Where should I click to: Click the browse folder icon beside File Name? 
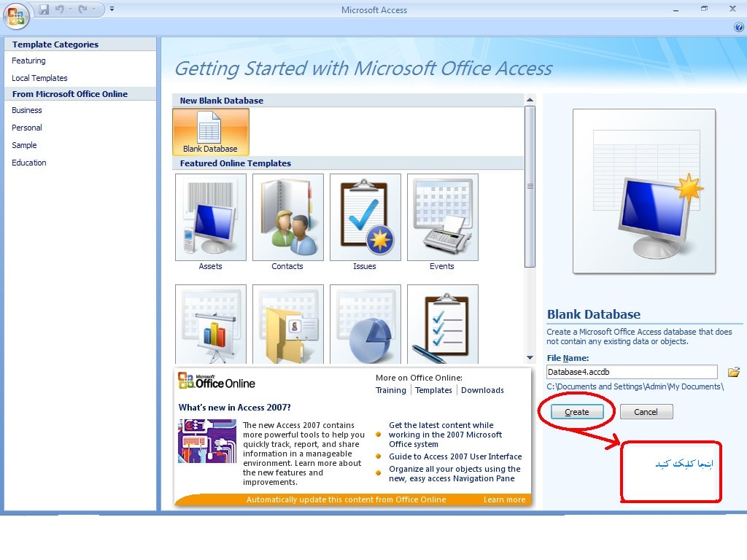tap(734, 372)
